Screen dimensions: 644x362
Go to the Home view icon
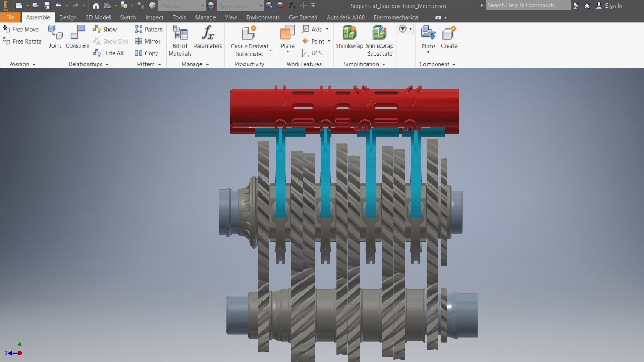pos(96,5)
